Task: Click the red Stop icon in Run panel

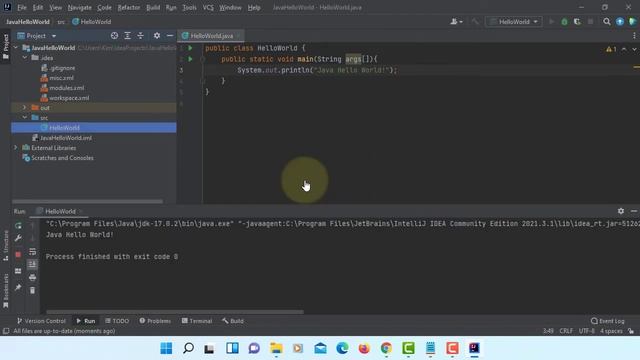Action: (18, 255)
